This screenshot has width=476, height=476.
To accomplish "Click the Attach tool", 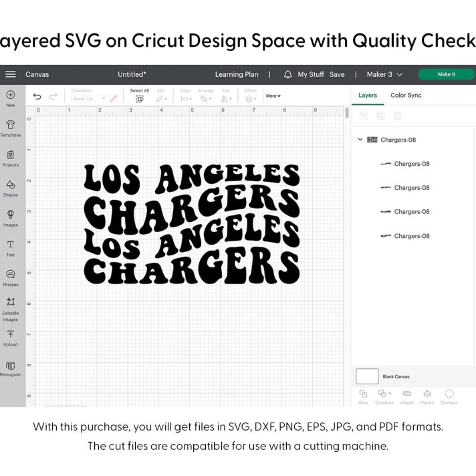I will (x=406, y=396).
